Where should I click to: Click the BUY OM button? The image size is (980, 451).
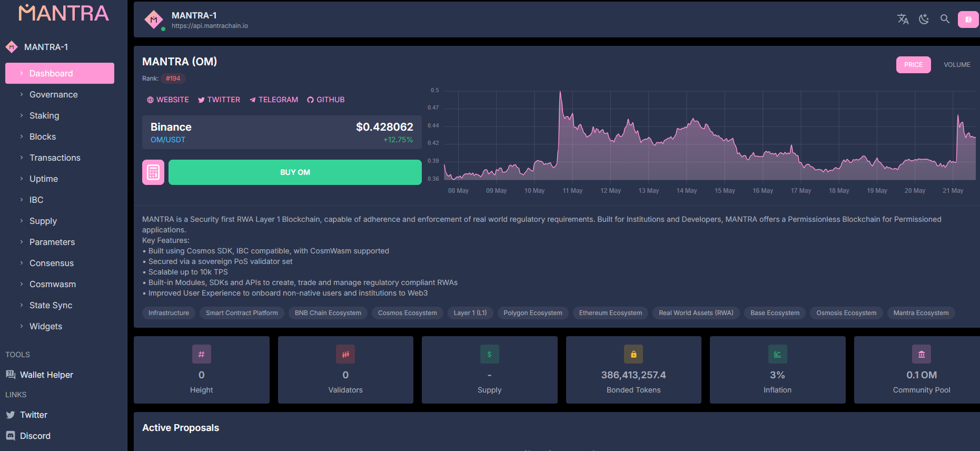[x=295, y=172]
